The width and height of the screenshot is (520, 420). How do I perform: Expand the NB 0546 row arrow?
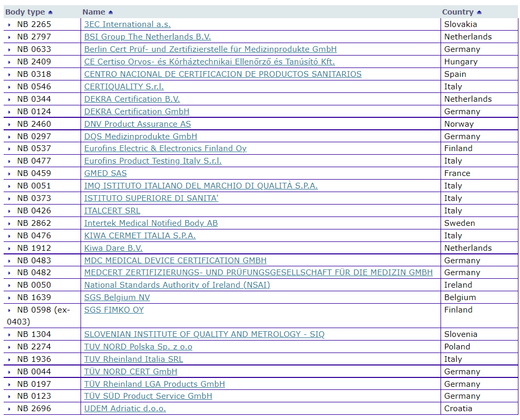(9, 87)
